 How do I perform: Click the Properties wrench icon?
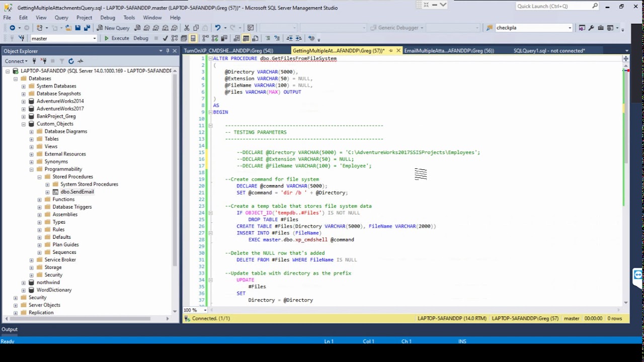pyautogui.click(x=591, y=28)
